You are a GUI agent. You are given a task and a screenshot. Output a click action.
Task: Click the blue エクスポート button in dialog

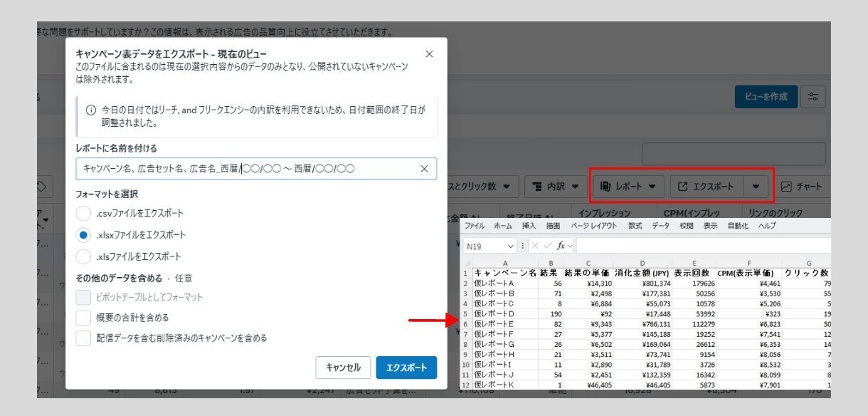(406, 368)
